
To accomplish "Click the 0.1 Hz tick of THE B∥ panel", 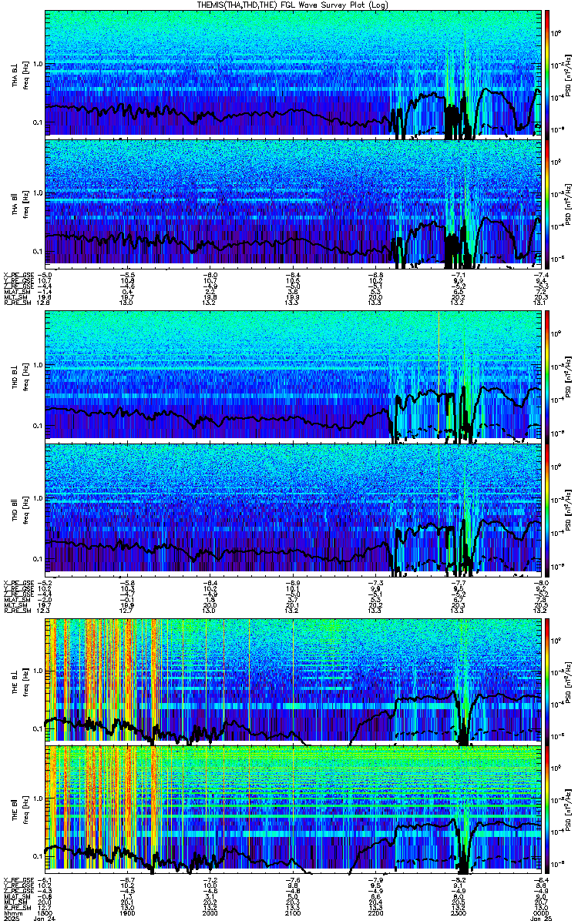I will pos(37,856).
